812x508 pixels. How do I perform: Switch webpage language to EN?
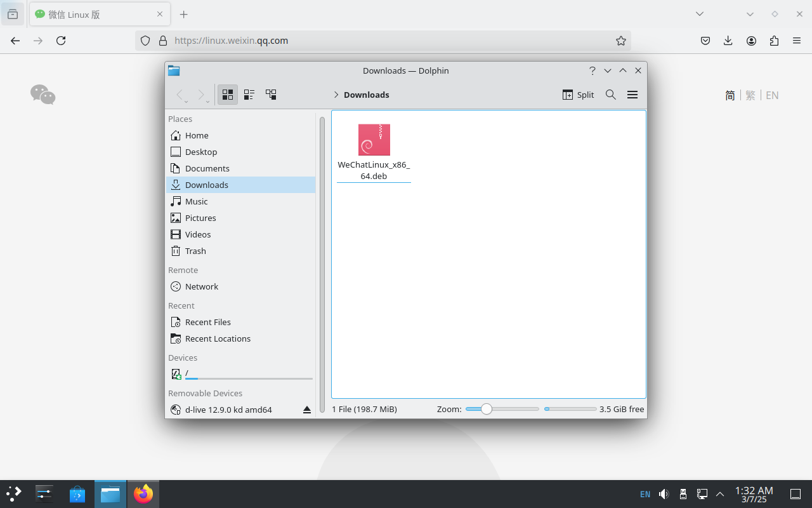(772, 95)
